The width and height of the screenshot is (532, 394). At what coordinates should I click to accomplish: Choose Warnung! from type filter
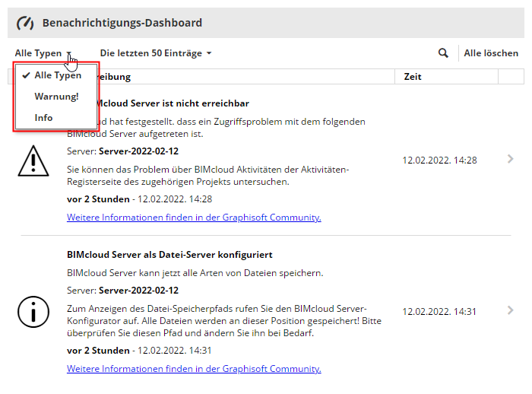pos(56,97)
